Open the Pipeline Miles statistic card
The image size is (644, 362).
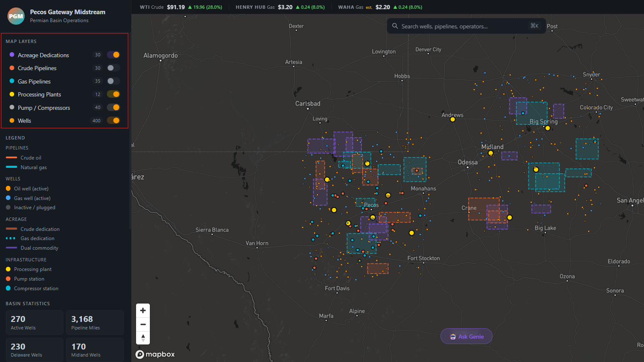coord(95,322)
